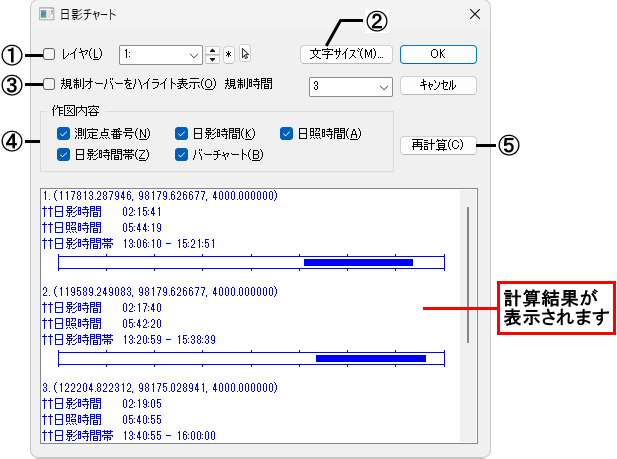Toggle the 日影時間帯(Z) checkbox
617x459 pixels.
point(63,154)
